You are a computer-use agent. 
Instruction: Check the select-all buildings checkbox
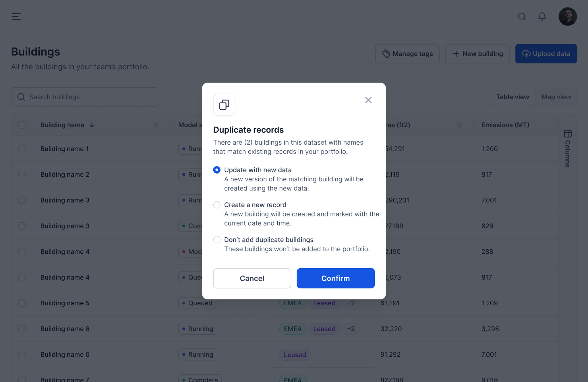tap(22, 125)
